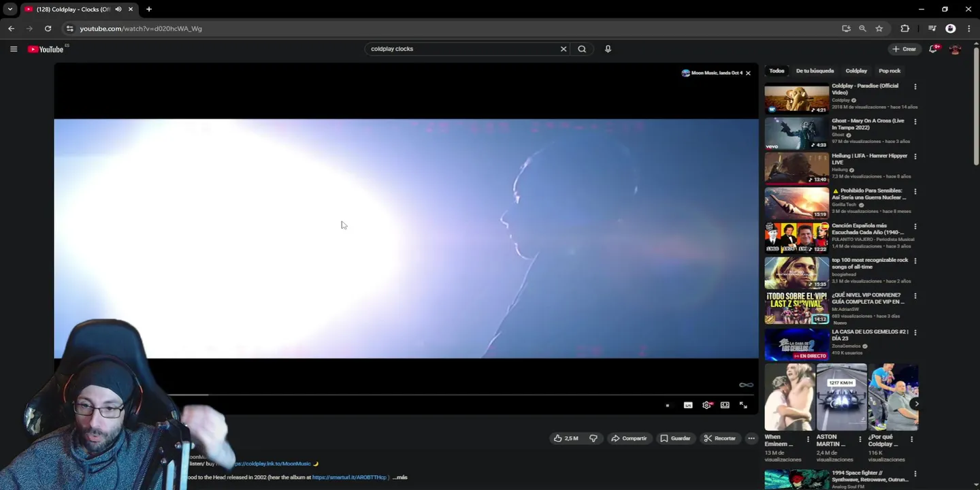View site information icon in address bar
This screenshot has height=490, width=980.
pos(69,29)
